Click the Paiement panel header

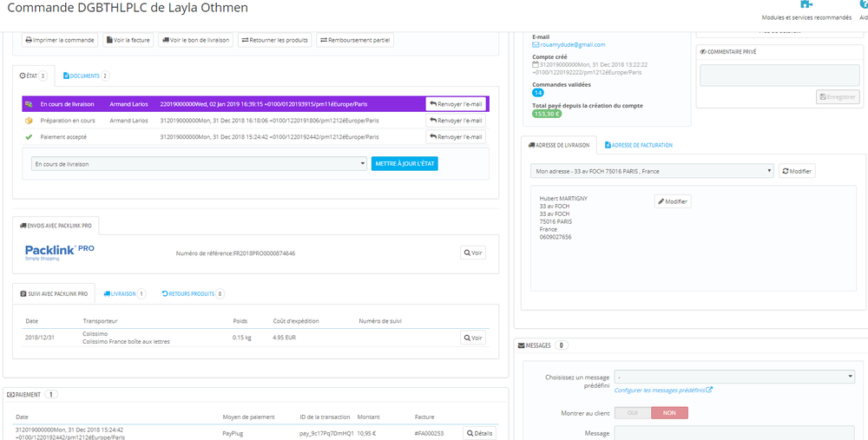(31, 395)
